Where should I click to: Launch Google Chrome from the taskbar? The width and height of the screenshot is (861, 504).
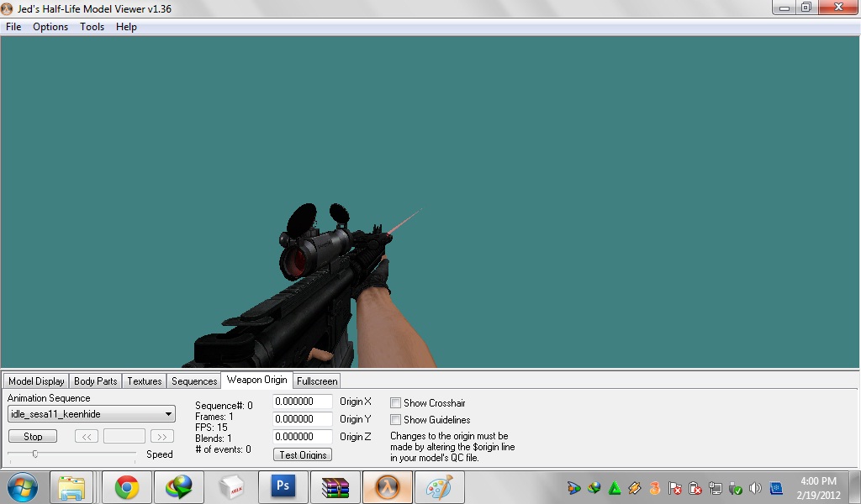pyautogui.click(x=127, y=487)
